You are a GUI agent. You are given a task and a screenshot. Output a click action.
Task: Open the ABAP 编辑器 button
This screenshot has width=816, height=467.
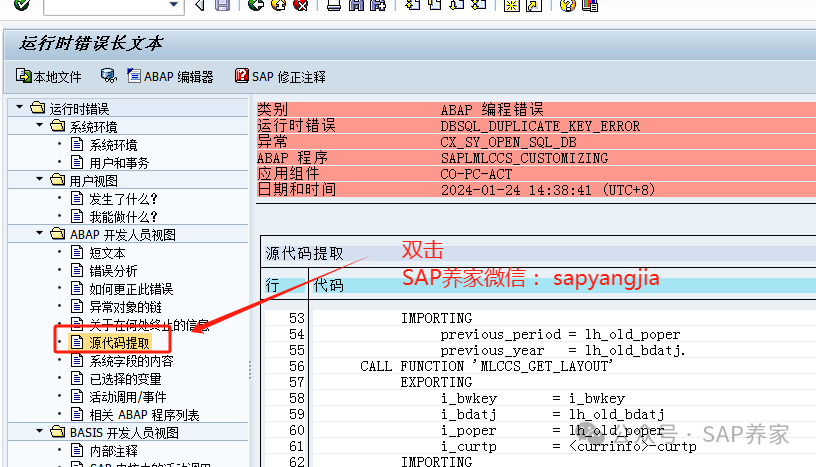[x=170, y=77]
